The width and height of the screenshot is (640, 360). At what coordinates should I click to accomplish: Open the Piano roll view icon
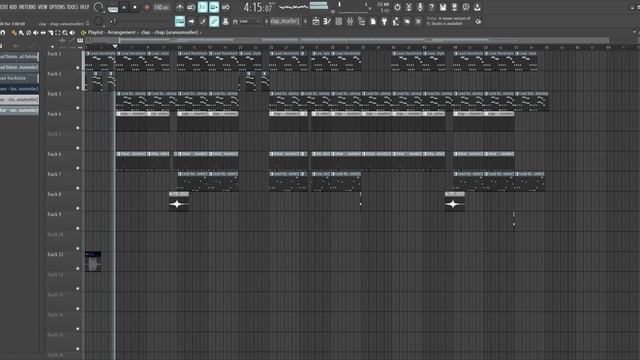[x=327, y=21]
